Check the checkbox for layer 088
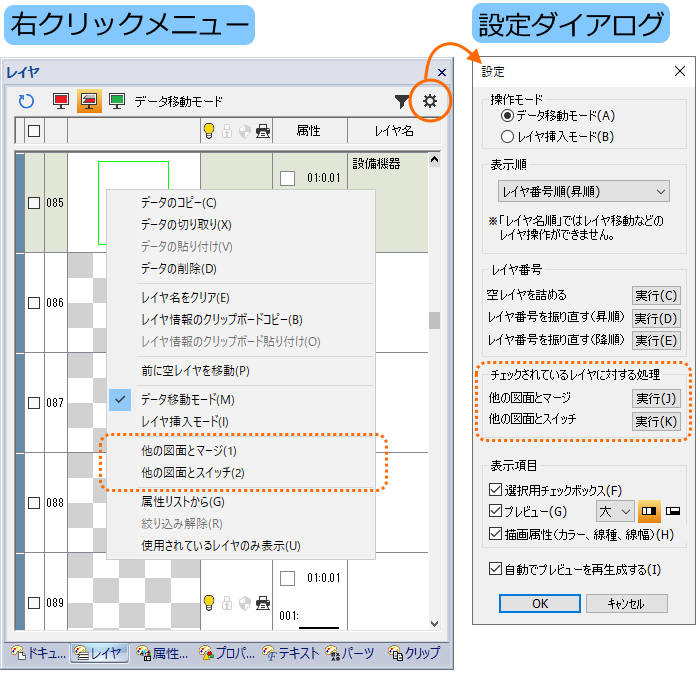Screen dimensions: 700x700 34,503
